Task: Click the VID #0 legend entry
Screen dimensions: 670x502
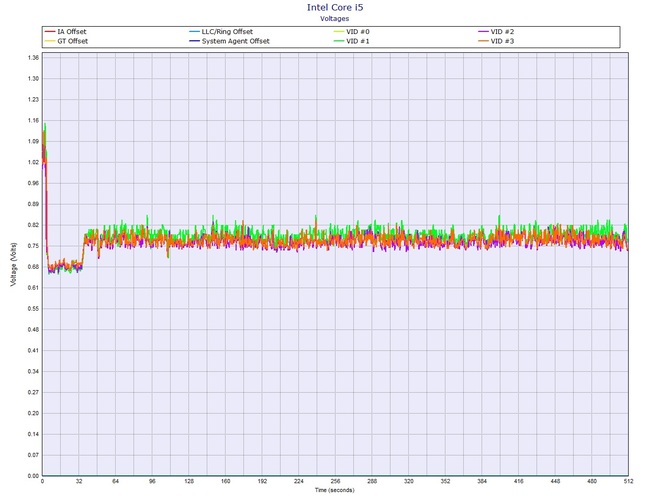Action: [351, 32]
